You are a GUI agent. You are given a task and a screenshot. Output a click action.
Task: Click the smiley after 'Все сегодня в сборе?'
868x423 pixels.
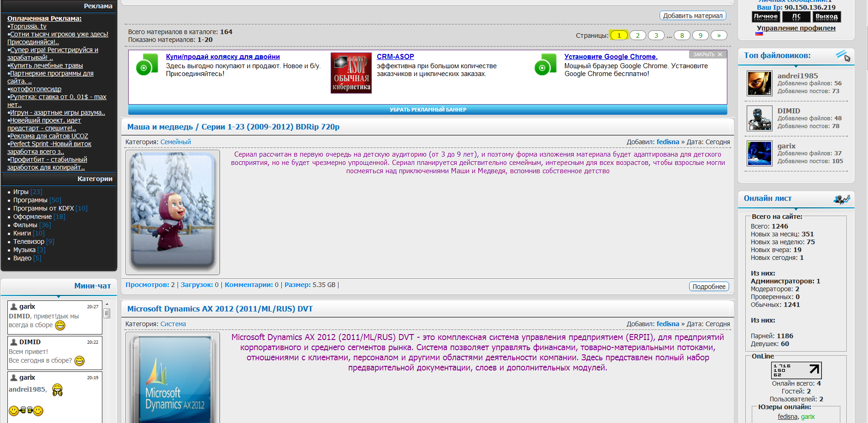pyautogui.click(x=79, y=361)
